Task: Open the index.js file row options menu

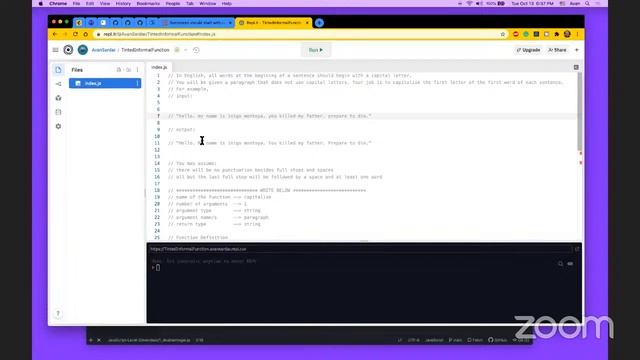Action: pyautogui.click(x=138, y=83)
